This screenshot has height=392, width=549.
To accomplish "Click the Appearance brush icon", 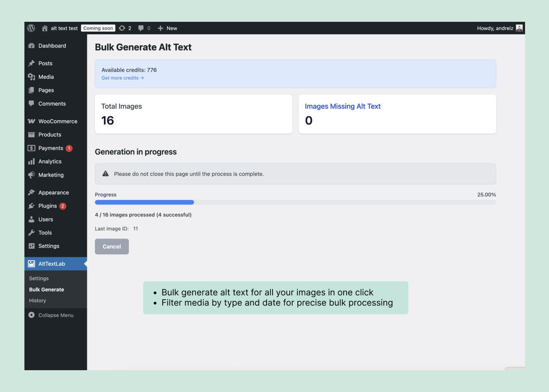I will coord(32,192).
